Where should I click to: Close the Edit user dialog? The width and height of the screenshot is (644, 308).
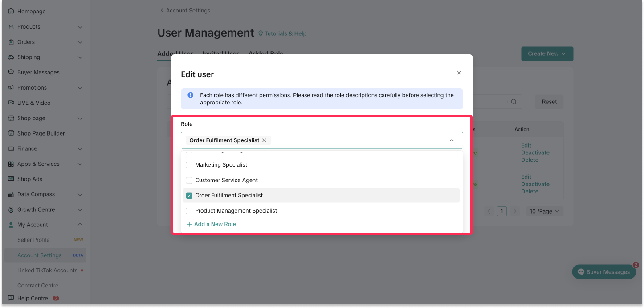459,73
